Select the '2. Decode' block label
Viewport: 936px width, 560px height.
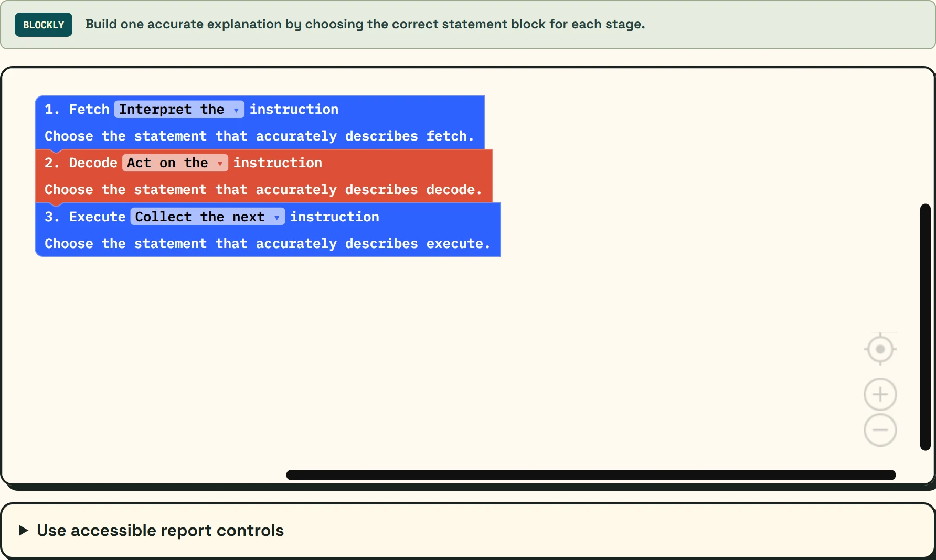81,163
